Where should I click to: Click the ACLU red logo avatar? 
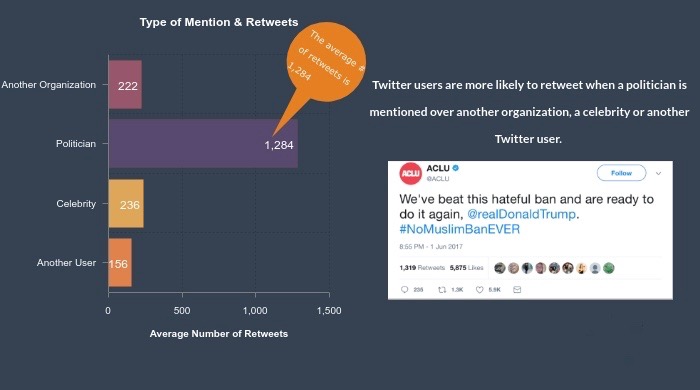click(410, 174)
